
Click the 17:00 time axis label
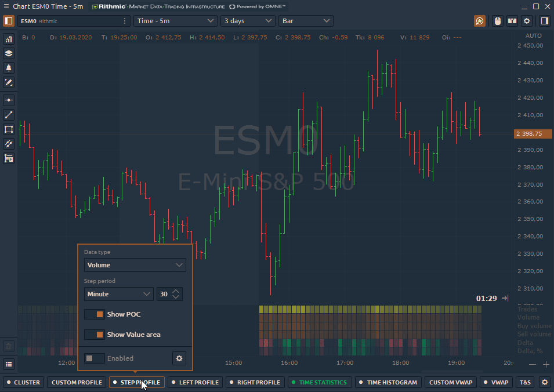tap(345, 362)
